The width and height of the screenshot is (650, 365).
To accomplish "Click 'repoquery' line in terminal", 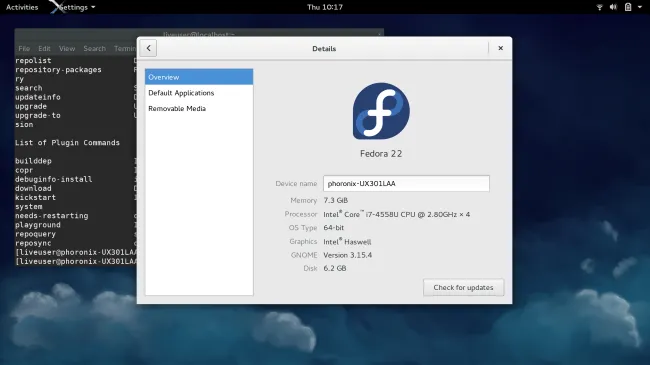I will pyautogui.click(x=35, y=234).
